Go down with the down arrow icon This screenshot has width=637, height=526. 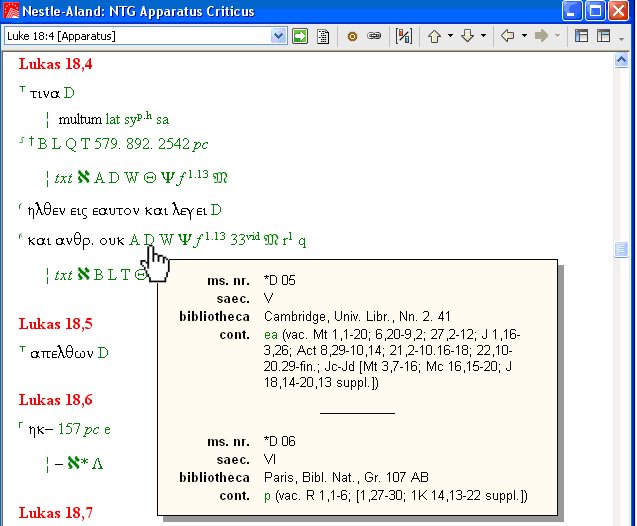click(x=468, y=36)
